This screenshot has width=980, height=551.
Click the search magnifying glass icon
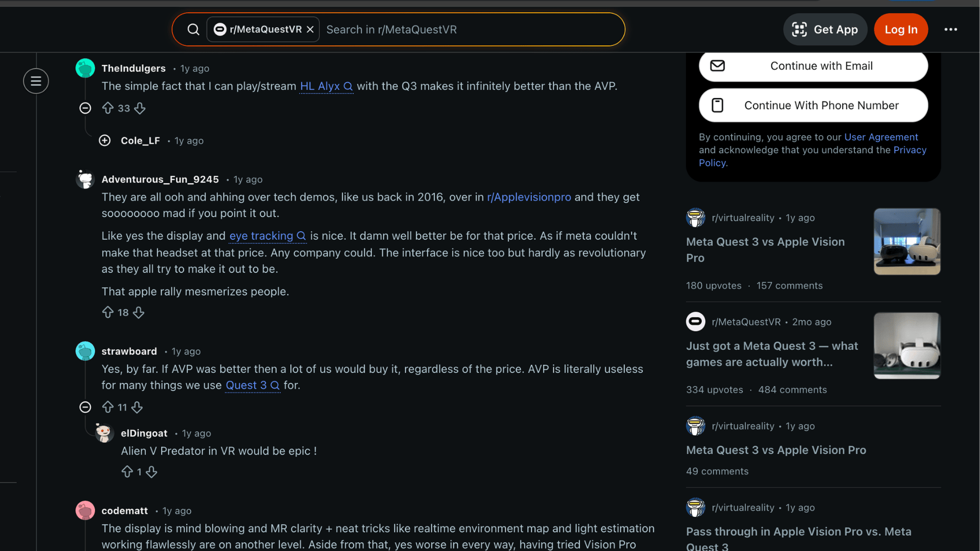tap(193, 29)
